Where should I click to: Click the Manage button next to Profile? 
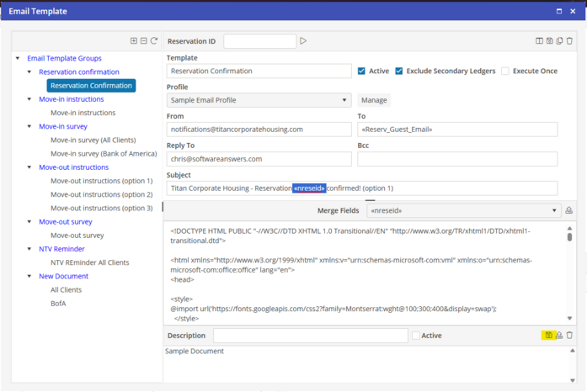pyautogui.click(x=374, y=100)
